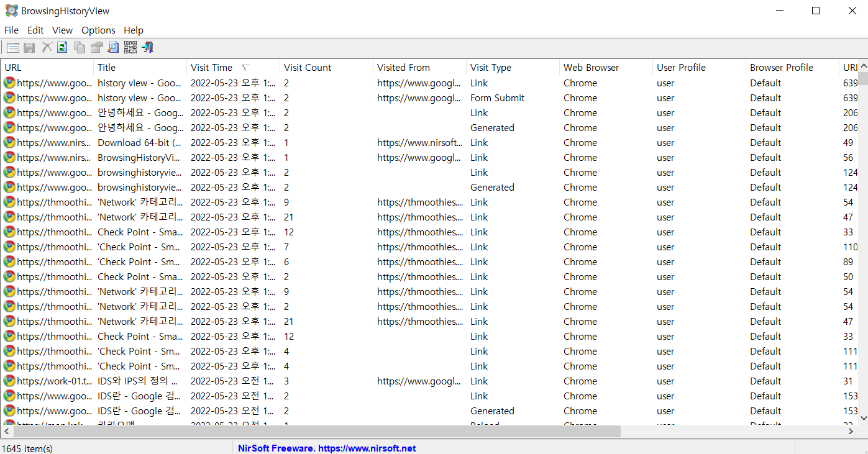Sort by Visit Count column header
The width and height of the screenshot is (868, 454).
tap(326, 67)
